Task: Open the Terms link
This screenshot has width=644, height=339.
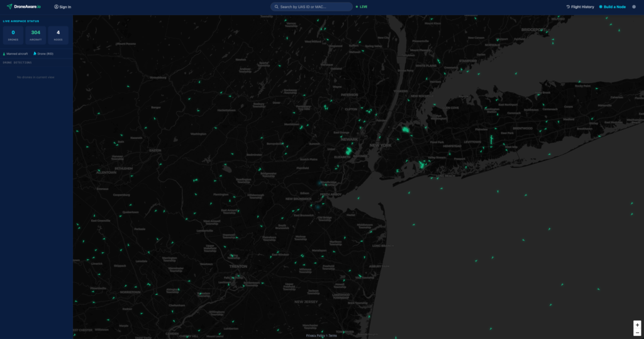Action: (x=333, y=336)
